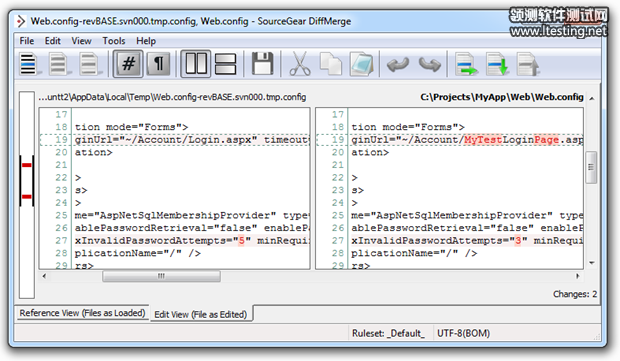Click the Cut scissors icon
Image resolution: width=620 pixels, height=361 pixels.
tap(300, 64)
